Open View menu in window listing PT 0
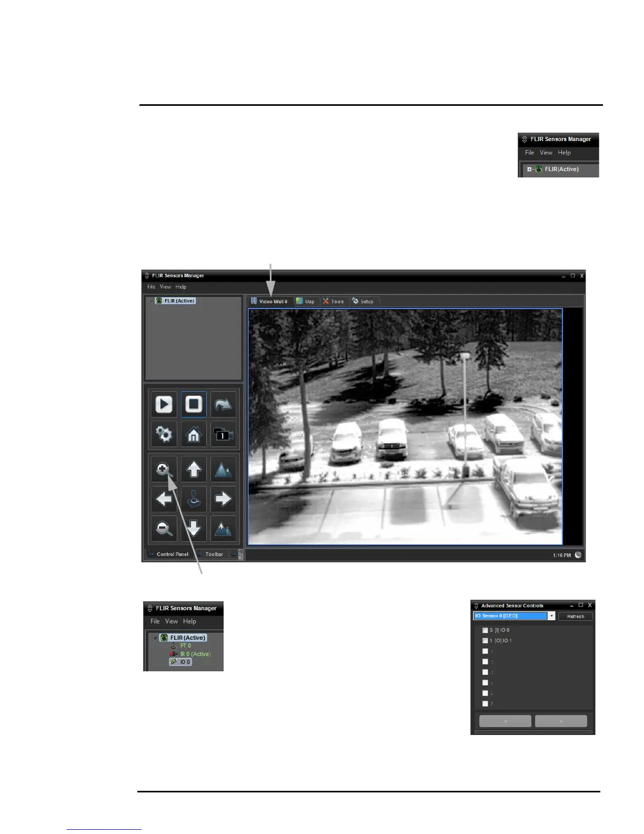 point(172,621)
